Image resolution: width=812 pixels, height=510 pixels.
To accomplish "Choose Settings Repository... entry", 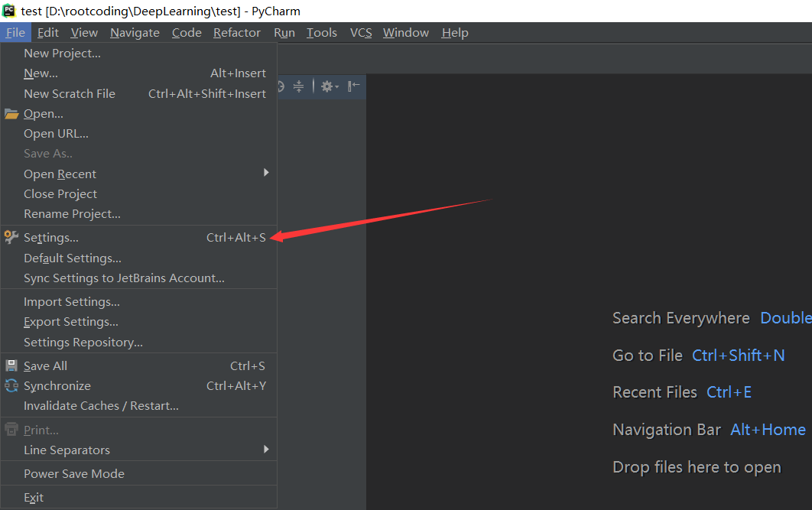I will click(x=139, y=343).
